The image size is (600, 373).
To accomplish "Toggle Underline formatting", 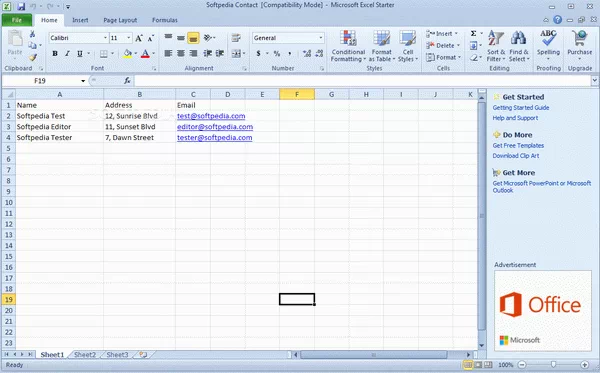I will (x=80, y=54).
